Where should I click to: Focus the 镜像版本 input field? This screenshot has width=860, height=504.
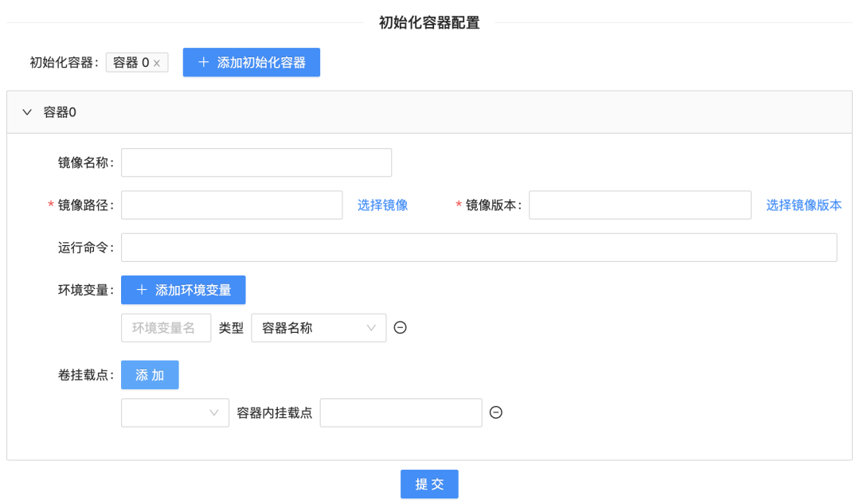coord(640,205)
